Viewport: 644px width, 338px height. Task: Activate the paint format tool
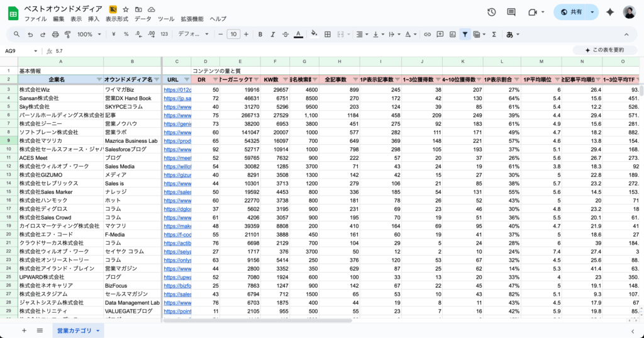tap(68, 35)
